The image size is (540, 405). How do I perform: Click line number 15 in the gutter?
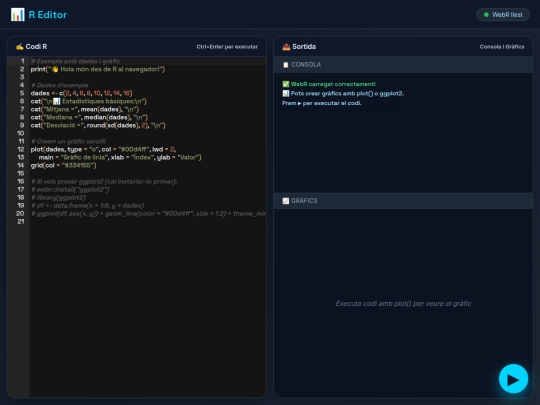coord(21,173)
